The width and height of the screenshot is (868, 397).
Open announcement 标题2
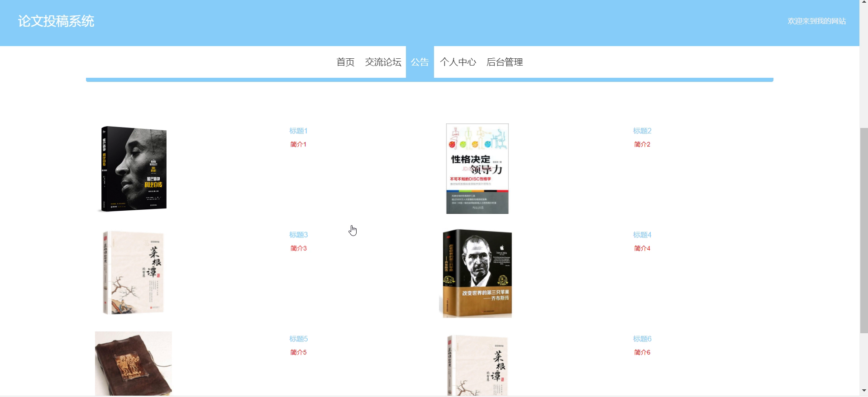click(642, 131)
